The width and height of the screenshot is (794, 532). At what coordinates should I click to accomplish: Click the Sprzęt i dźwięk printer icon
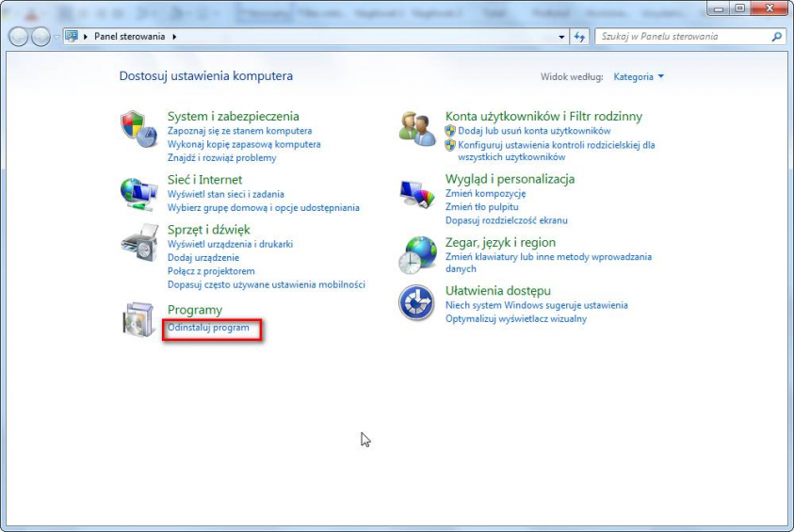pyautogui.click(x=138, y=243)
